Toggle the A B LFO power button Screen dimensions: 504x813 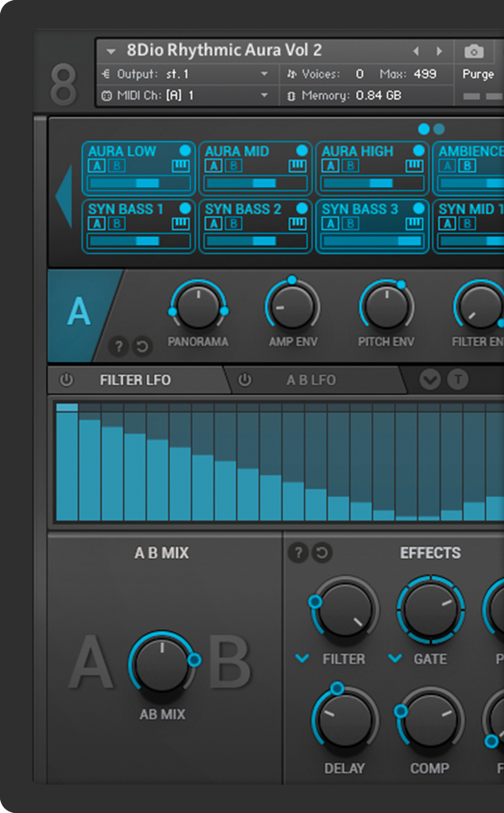click(245, 380)
